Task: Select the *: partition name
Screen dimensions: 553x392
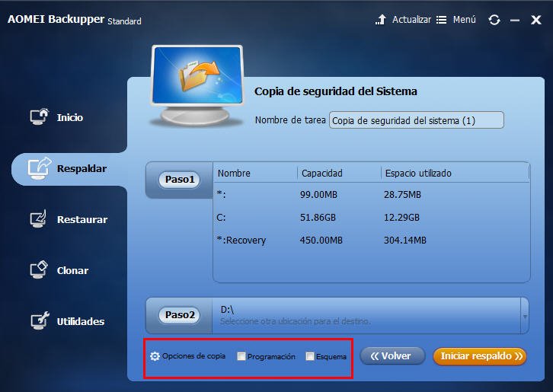Action: pyautogui.click(x=221, y=195)
